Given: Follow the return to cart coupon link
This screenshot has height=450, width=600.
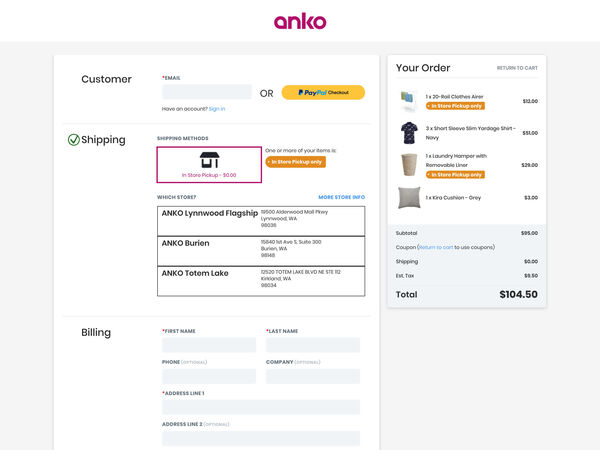Looking at the screenshot, I should coord(436,248).
